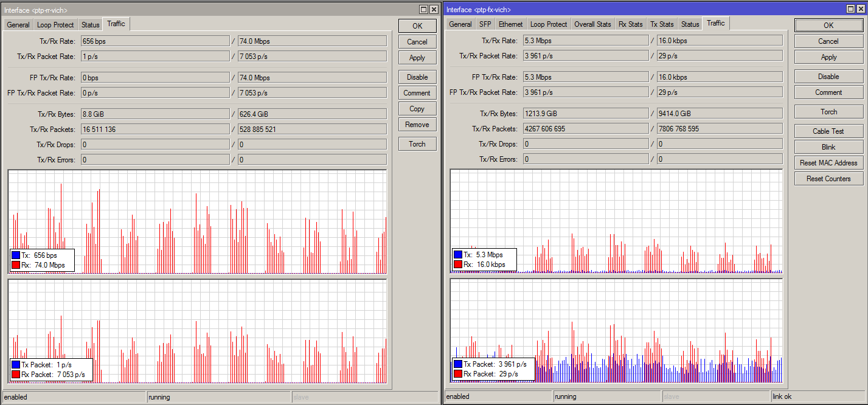
Task: Reset MAC Address of ptp-fx-vich
Action: 828,163
